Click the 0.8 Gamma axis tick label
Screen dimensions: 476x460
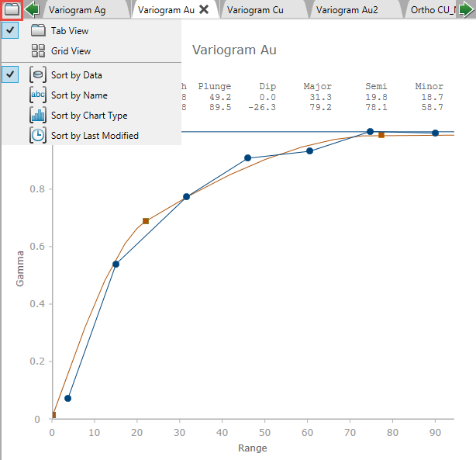coord(37,189)
